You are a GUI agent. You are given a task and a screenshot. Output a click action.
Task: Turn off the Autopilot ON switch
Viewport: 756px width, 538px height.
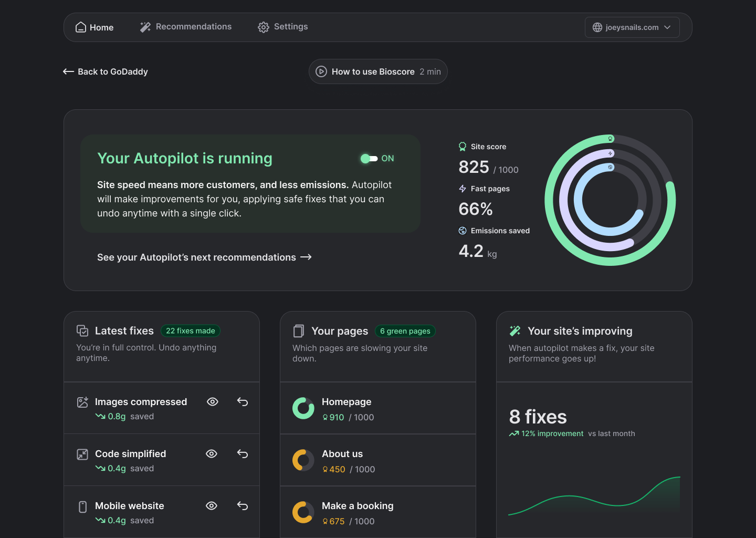[369, 159]
